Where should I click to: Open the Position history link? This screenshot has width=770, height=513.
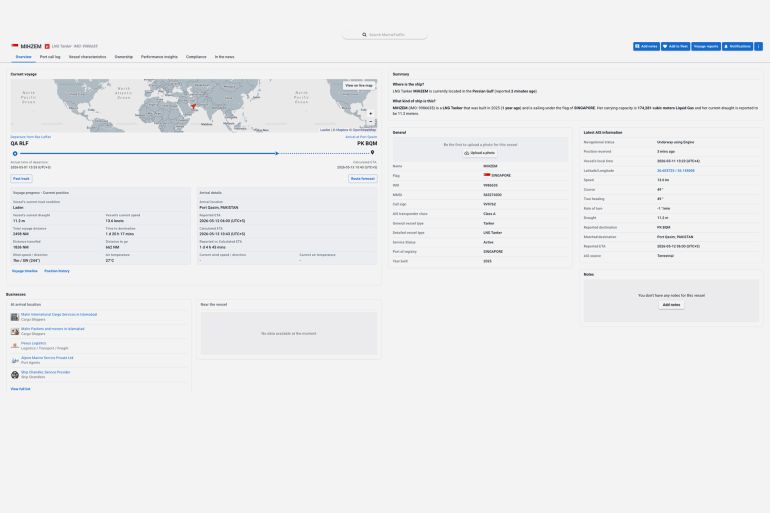tap(57, 271)
